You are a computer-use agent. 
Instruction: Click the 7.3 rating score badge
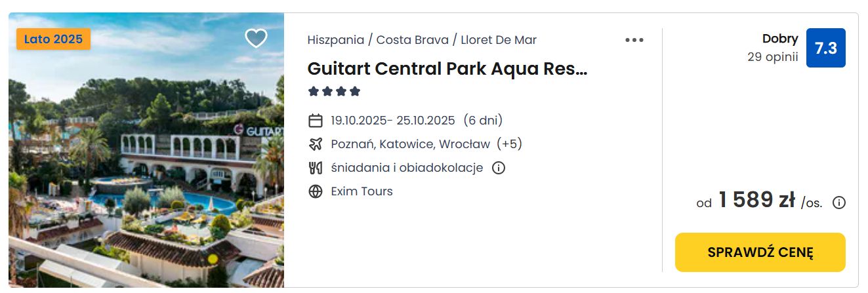pos(825,48)
